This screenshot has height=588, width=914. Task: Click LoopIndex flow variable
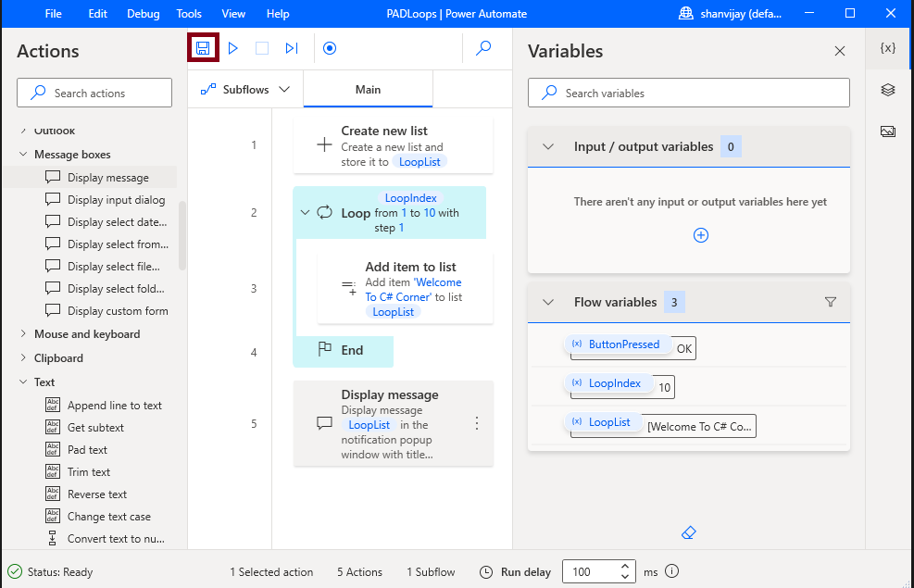click(x=607, y=382)
